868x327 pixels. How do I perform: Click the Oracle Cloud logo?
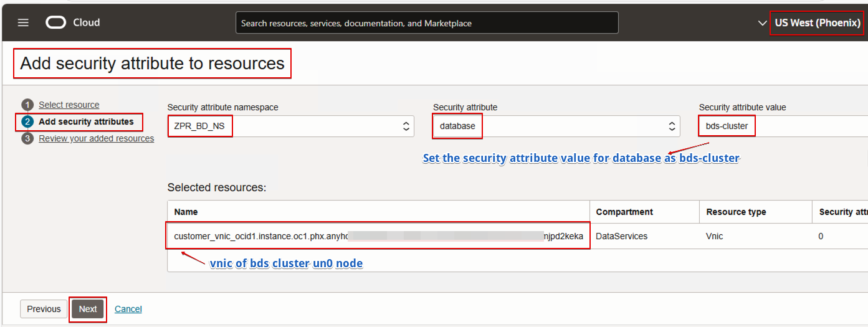coord(55,22)
